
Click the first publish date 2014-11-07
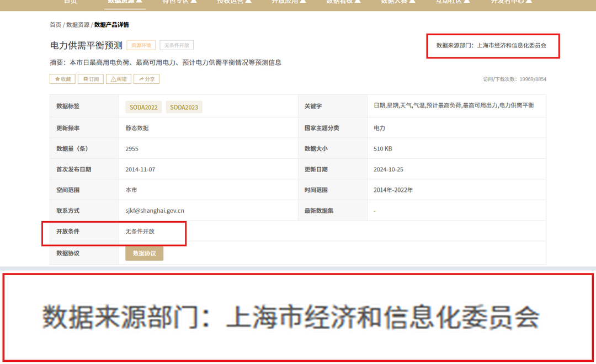(140, 169)
